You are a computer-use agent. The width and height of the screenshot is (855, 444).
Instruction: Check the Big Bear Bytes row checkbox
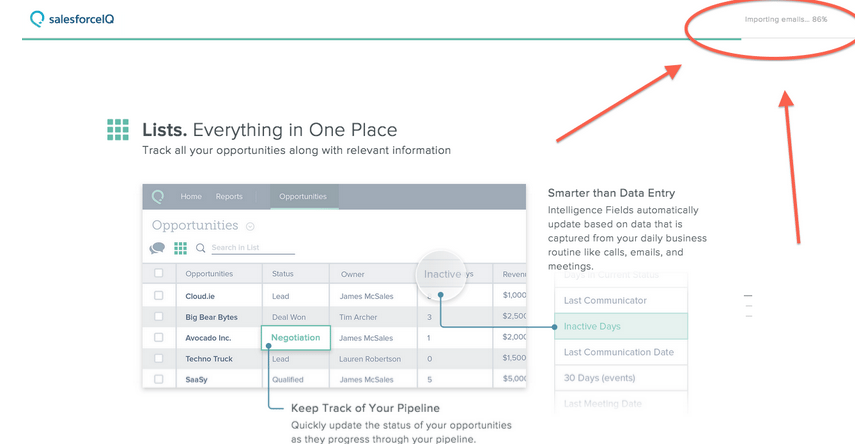coord(159,316)
